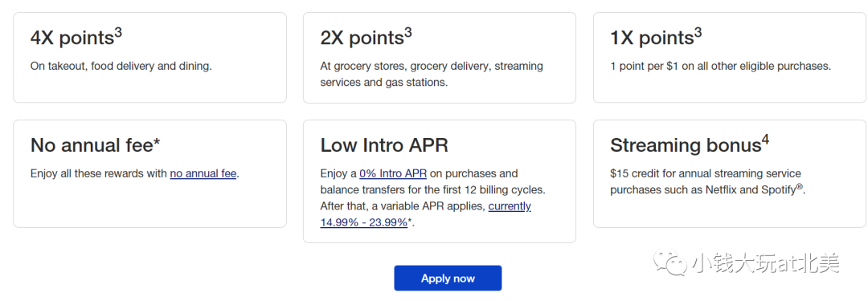Image resolution: width=868 pixels, height=301 pixels.
Task: Select the 1X points card heading
Action: coord(656,38)
